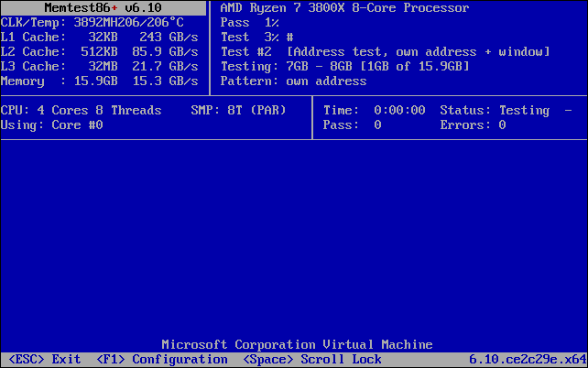This screenshot has width=588, height=368.
Task: Select the L1 Cache 32KB row
Action: [100, 38]
